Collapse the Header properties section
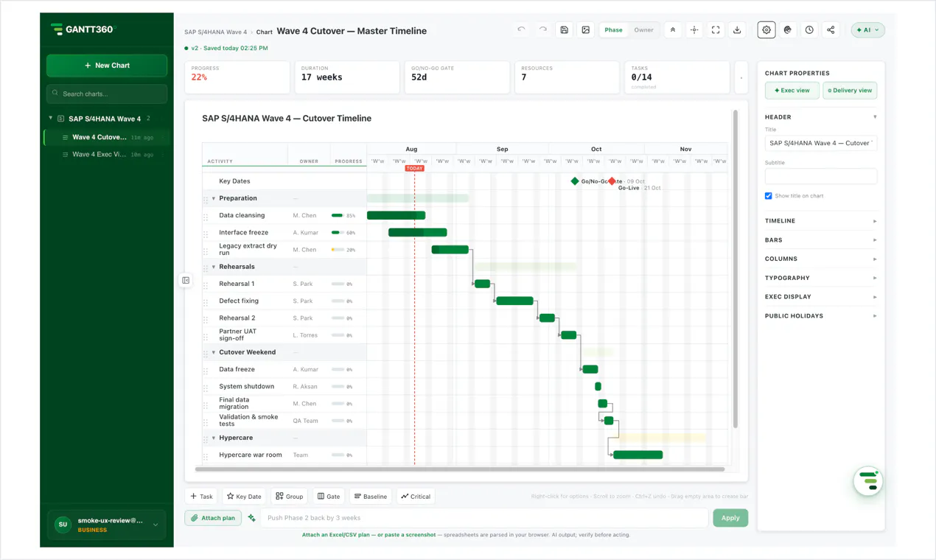This screenshot has height=560, width=936. point(821,117)
